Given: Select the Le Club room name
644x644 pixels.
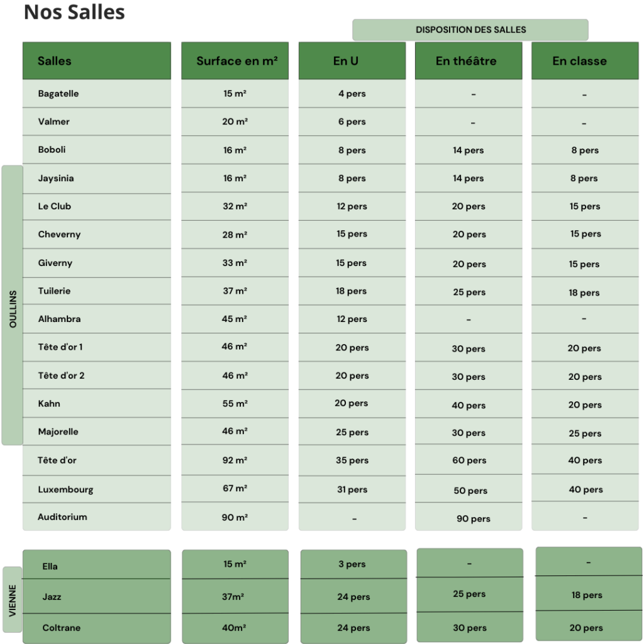Looking at the screenshot, I should tap(55, 206).
